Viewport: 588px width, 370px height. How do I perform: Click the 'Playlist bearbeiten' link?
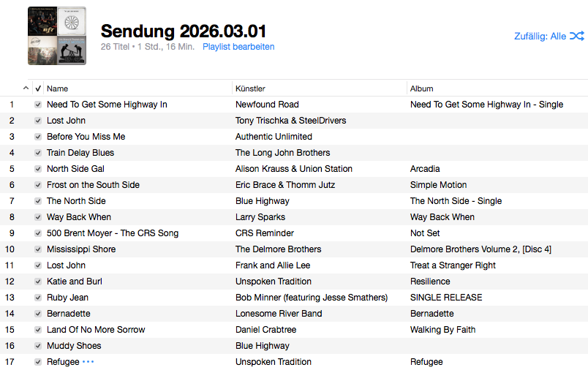tap(238, 47)
